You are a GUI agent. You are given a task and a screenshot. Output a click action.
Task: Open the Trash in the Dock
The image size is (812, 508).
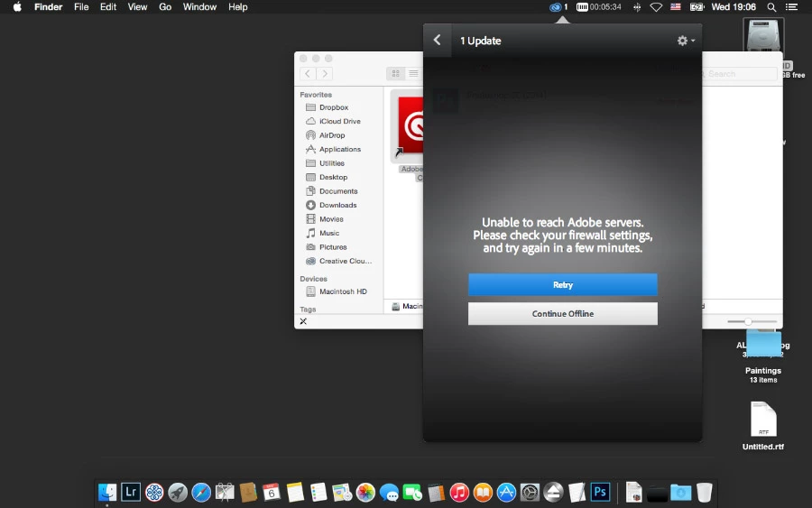(x=705, y=492)
